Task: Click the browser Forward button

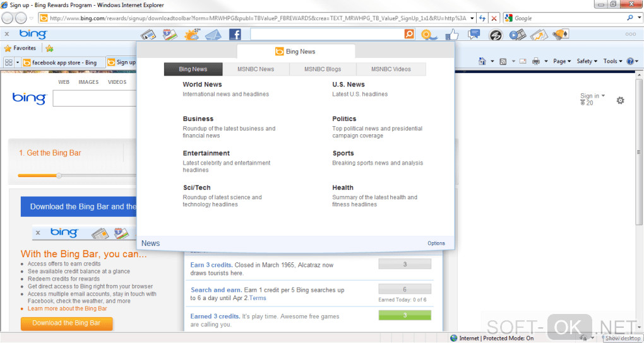Action: (21, 18)
